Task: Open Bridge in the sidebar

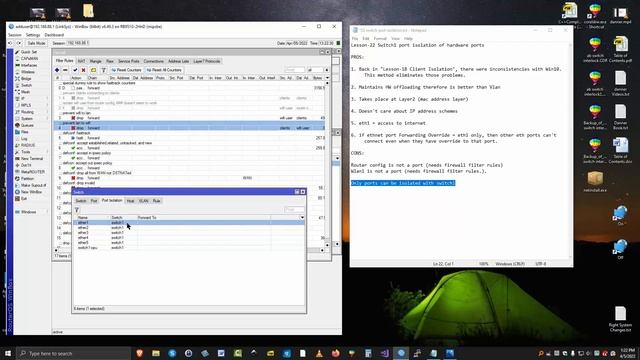Action: coord(26,79)
